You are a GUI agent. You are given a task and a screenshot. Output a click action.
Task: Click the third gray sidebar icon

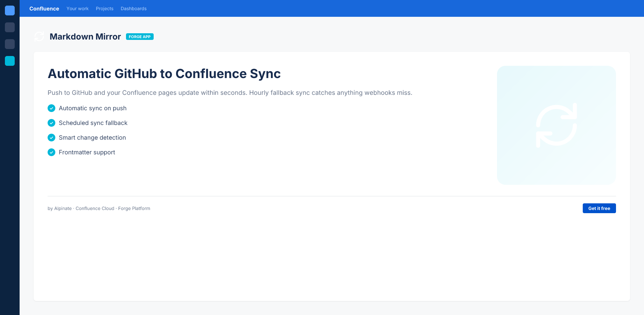tap(10, 44)
